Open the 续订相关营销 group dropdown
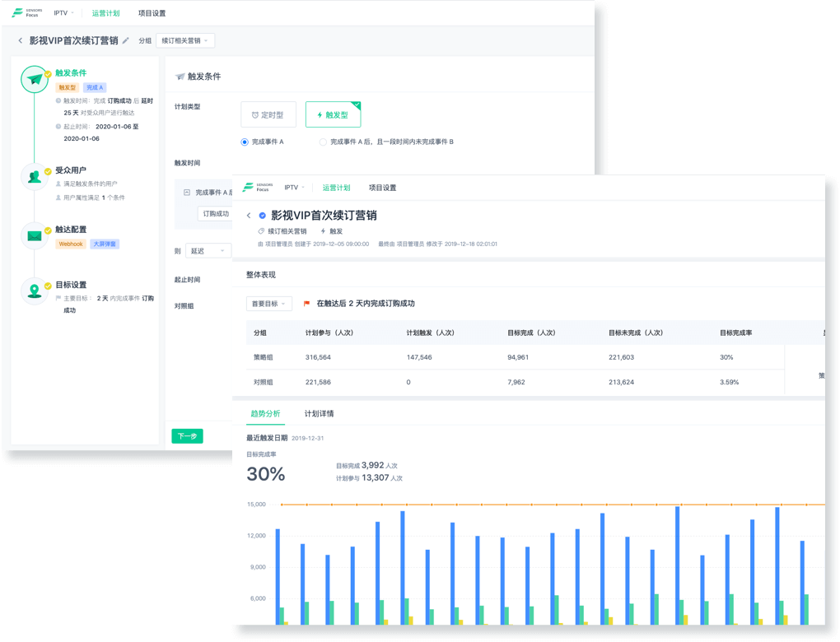 [x=185, y=40]
